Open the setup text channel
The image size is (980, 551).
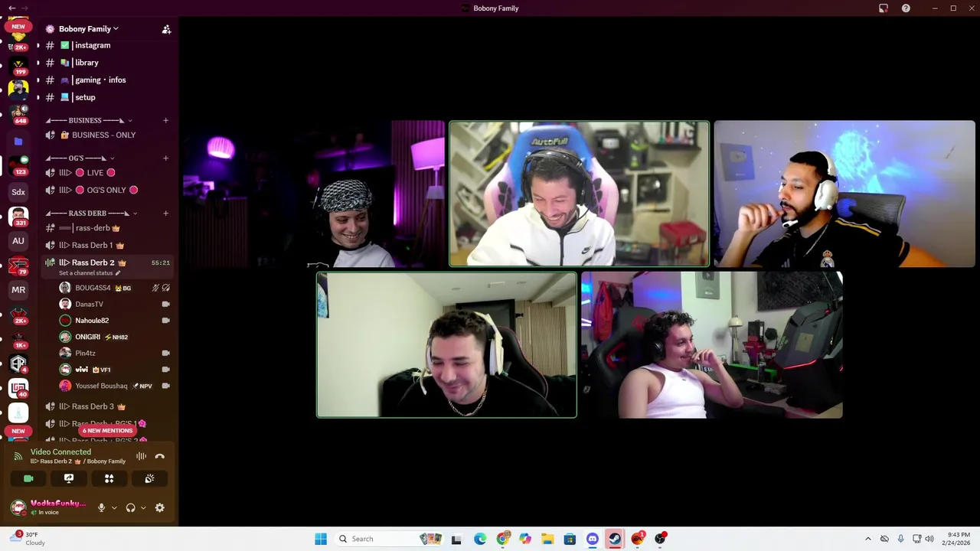107,97
